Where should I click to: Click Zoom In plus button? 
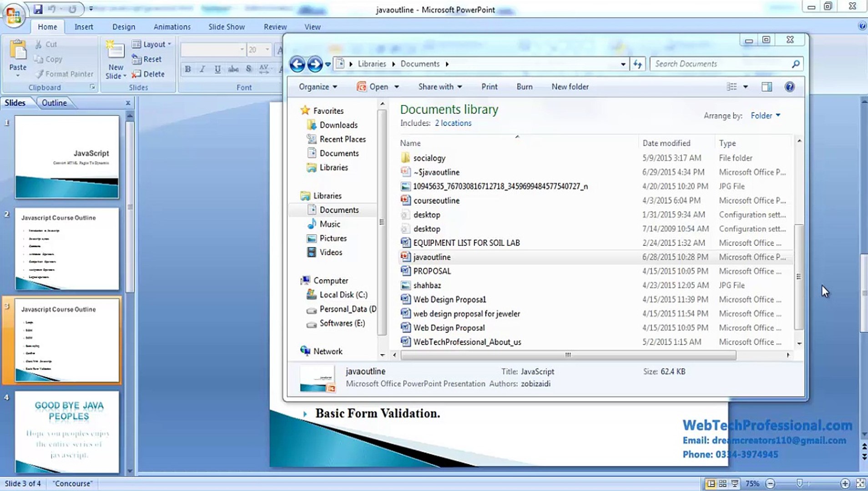point(845,483)
